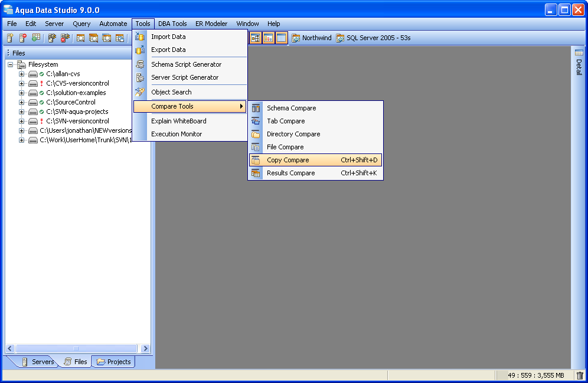Click the Register Server toolbar icon

10,38
